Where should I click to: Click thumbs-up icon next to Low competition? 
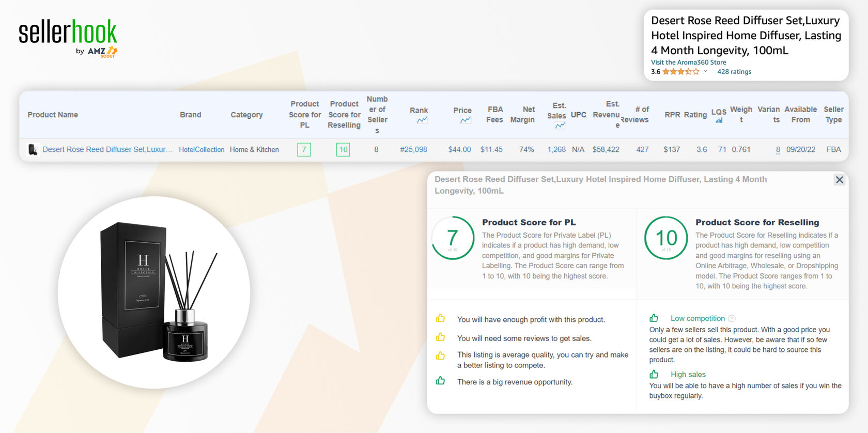click(x=654, y=318)
